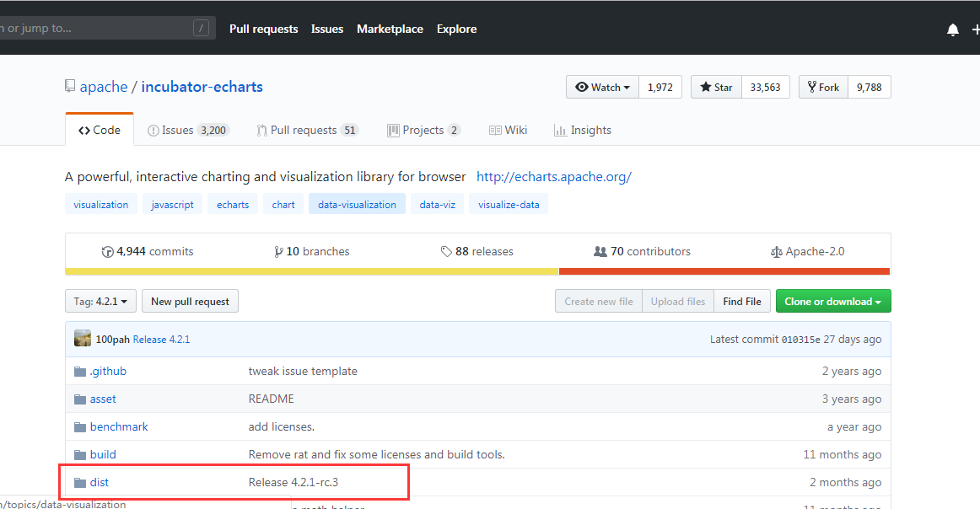Viewport: 980px width, 509px height.
Task: Click 100pah user avatar thumbnail
Action: point(83,339)
